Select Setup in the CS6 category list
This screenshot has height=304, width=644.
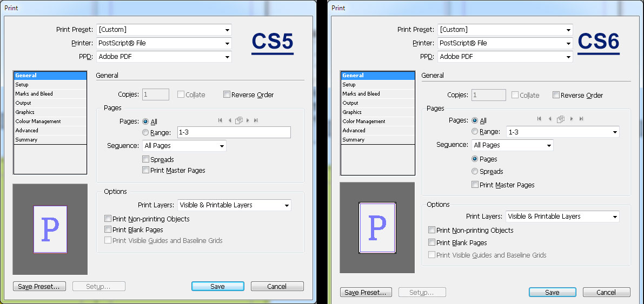(377, 85)
